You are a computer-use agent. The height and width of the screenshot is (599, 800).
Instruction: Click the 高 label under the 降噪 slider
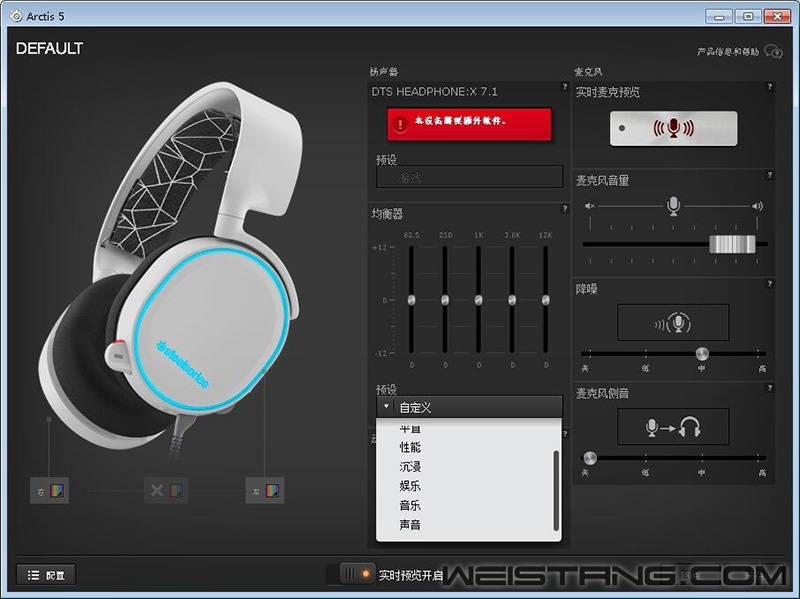point(762,368)
